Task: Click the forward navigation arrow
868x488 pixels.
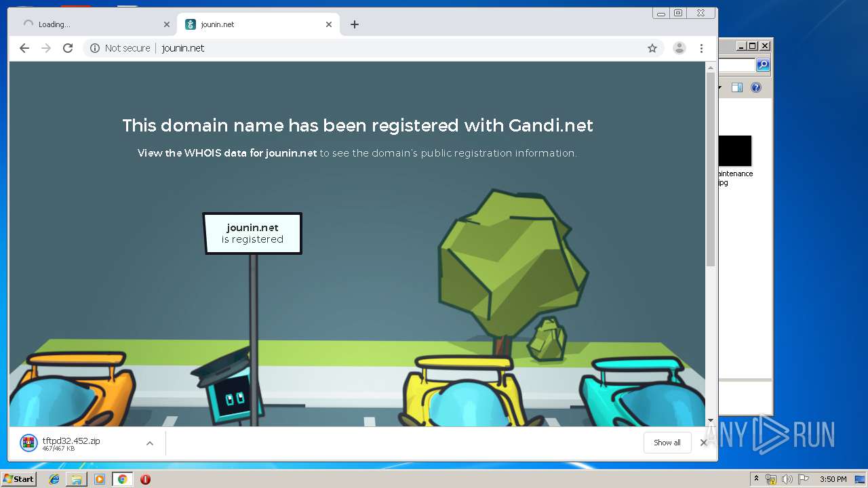Action: click(46, 48)
